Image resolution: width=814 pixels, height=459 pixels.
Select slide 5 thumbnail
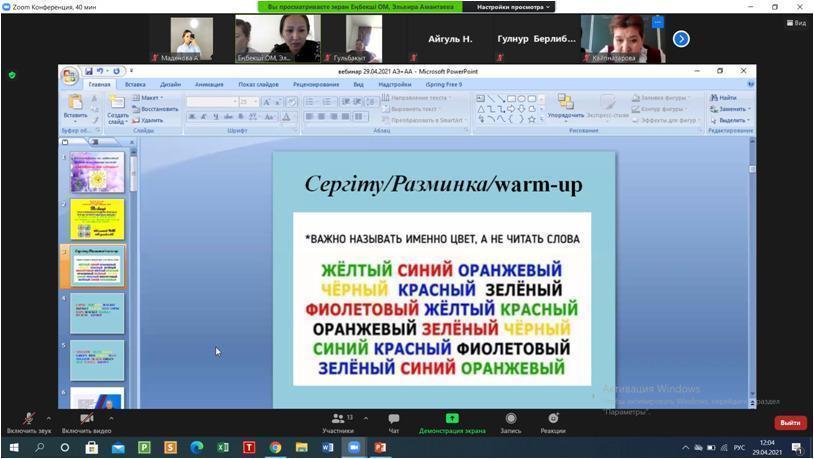click(x=97, y=360)
